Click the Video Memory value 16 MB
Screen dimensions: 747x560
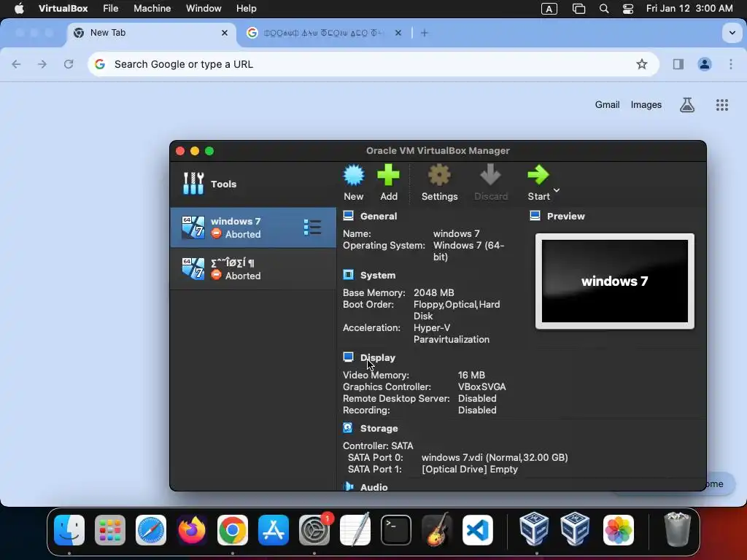point(471,376)
